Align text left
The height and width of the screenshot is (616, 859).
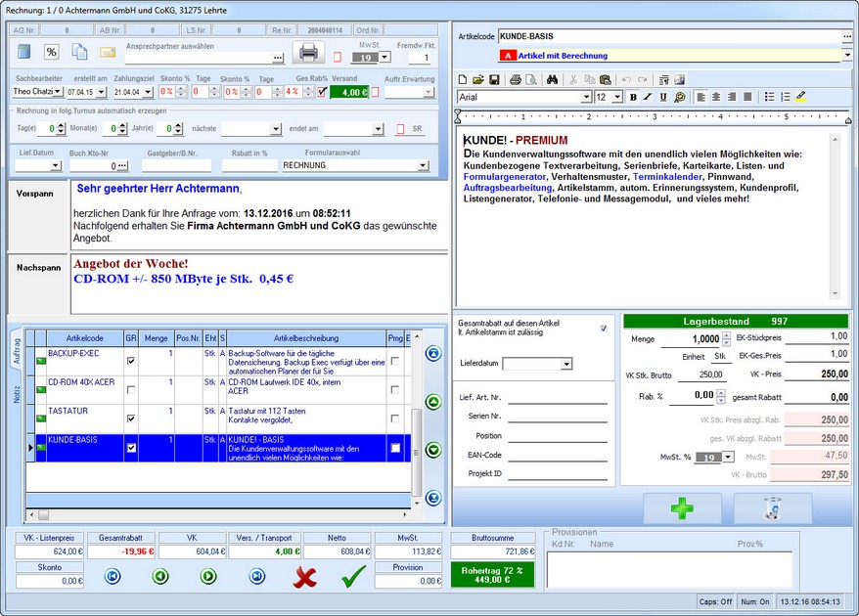(x=701, y=97)
